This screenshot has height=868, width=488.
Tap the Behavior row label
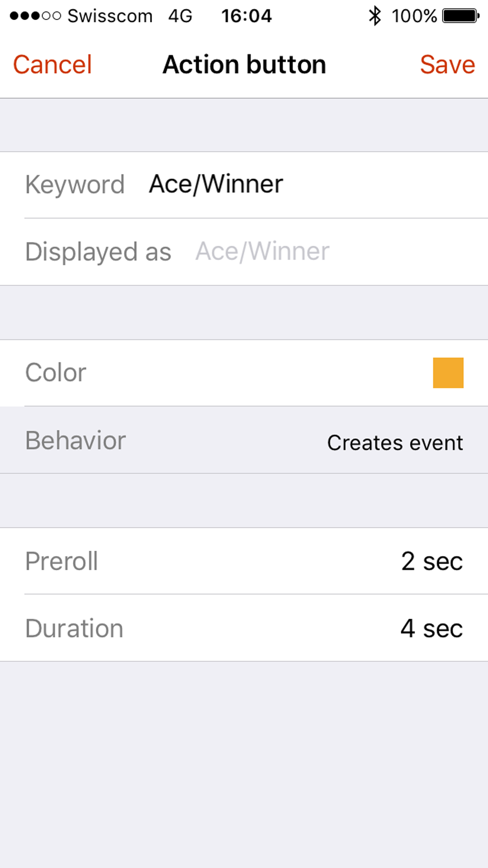pos(75,440)
